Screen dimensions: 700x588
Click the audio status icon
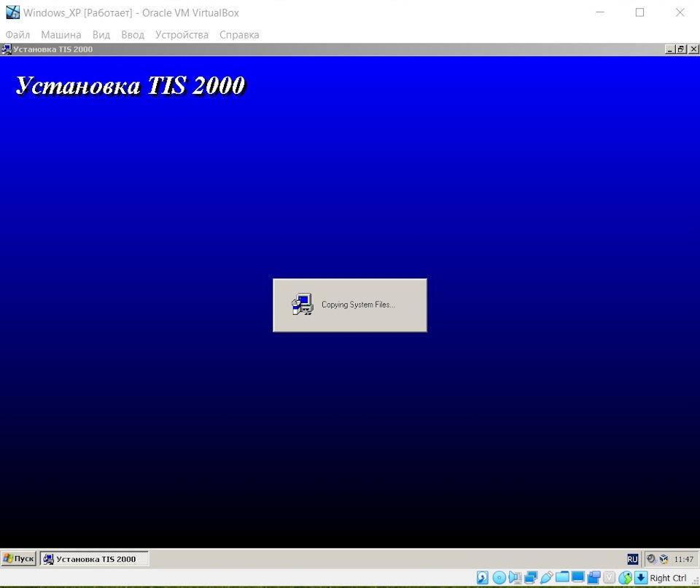[515, 578]
